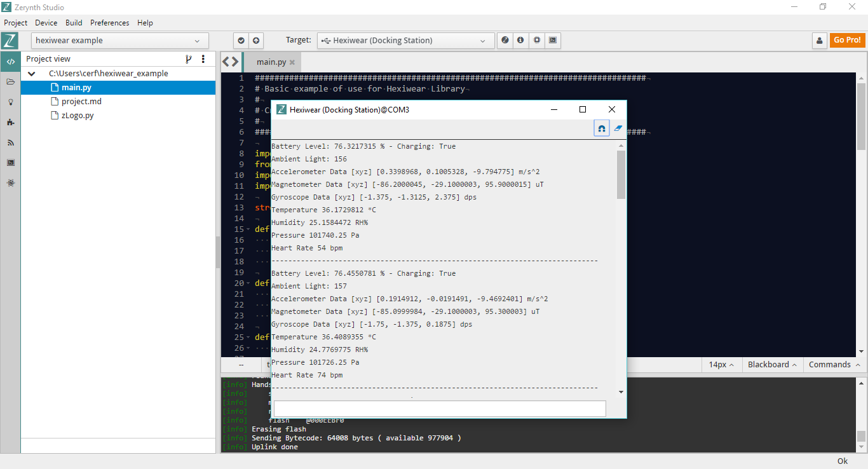Viewport: 868px width, 469px height.
Task: Fold code at line 25
Action: [x=248, y=337]
